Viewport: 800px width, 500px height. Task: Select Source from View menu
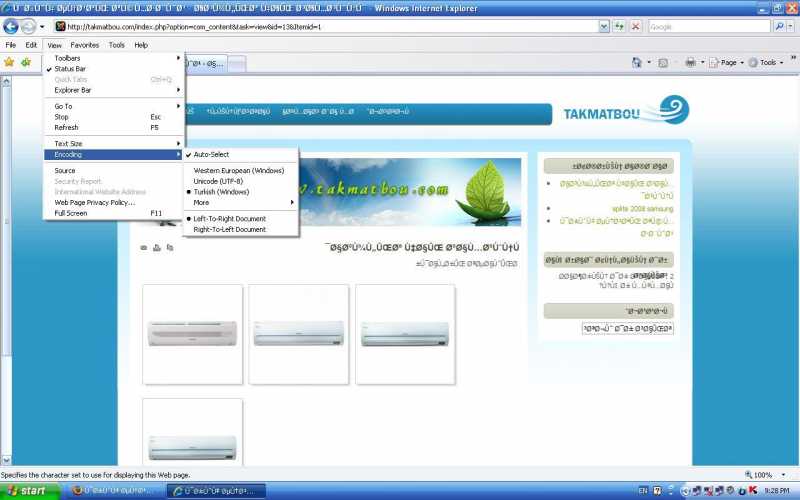tap(65, 170)
